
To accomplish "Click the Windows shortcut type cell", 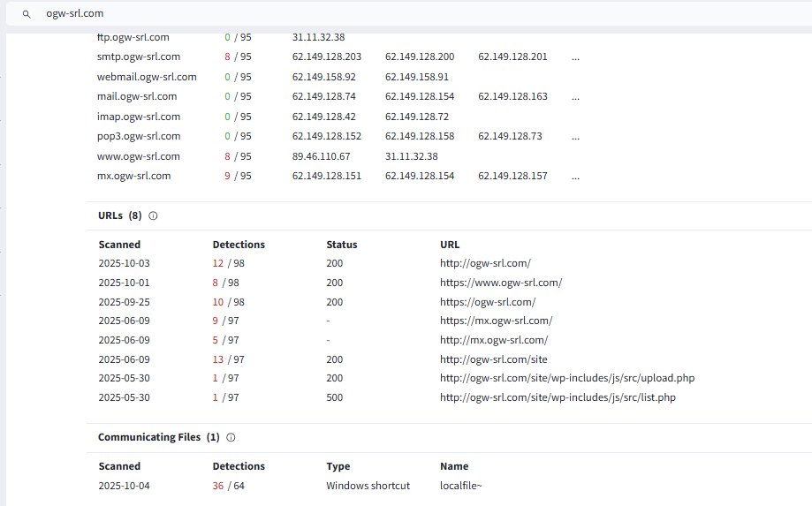I will tap(368, 486).
